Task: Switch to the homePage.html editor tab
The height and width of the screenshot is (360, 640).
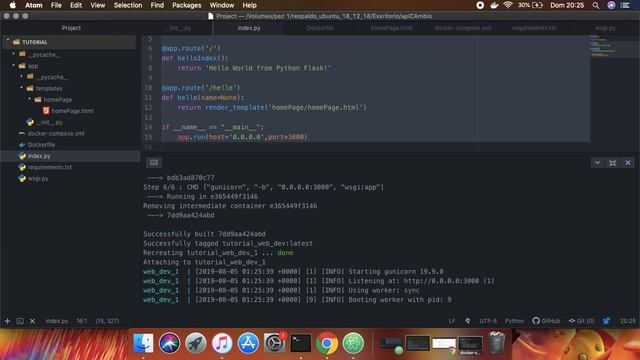Action: click(x=391, y=28)
